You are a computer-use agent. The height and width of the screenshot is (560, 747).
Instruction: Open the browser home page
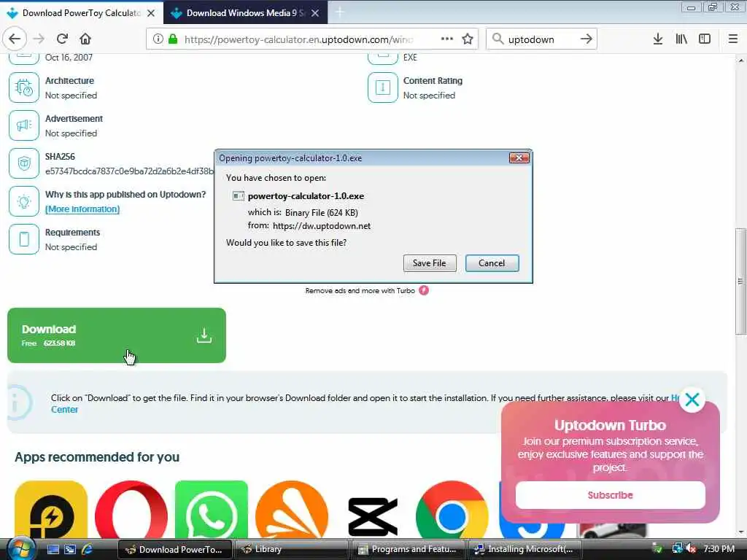pyautogui.click(x=85, y=39)
